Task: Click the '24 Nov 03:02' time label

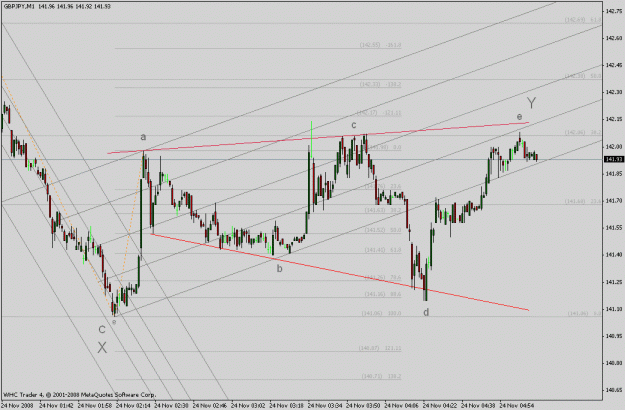Action: [x=247, y=405]
